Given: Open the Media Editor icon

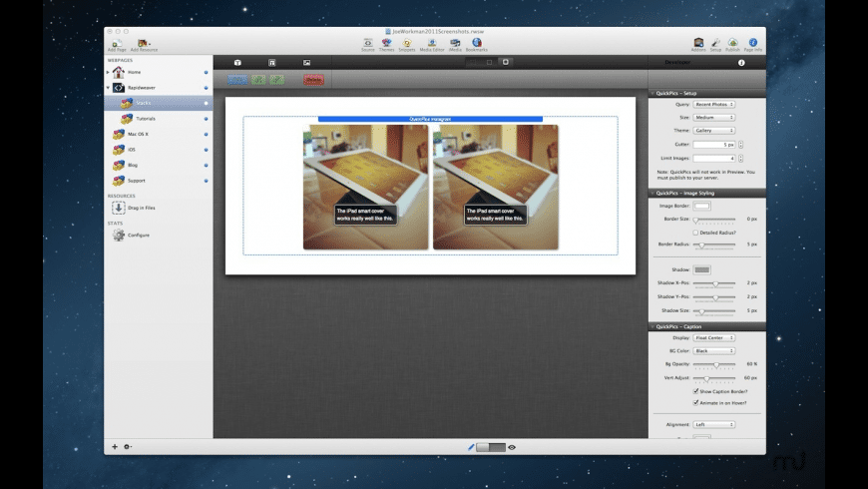Looking at the screenshot, I should (x=432, y=43).
